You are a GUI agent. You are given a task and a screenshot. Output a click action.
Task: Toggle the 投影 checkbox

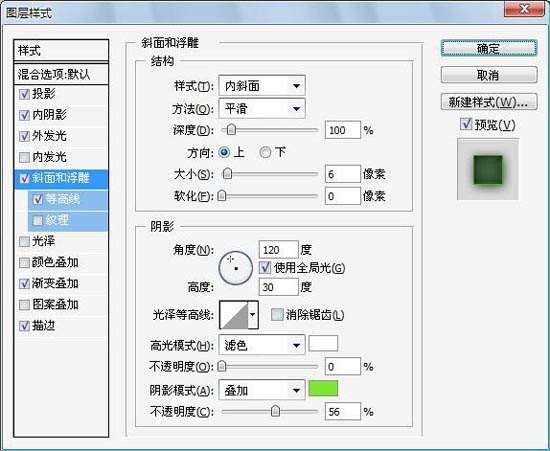click(x=24, y=94)
